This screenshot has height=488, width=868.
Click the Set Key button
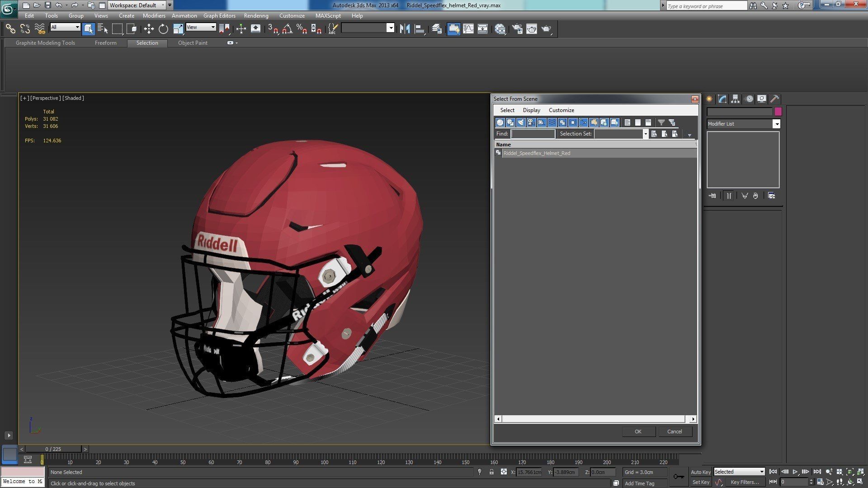(700, 482)
